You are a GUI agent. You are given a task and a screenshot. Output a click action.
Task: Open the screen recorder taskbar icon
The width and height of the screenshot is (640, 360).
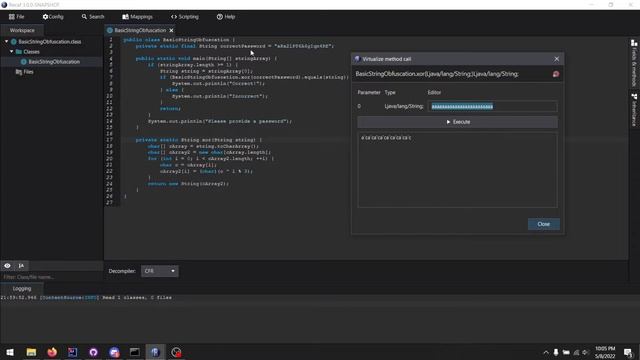176,352
